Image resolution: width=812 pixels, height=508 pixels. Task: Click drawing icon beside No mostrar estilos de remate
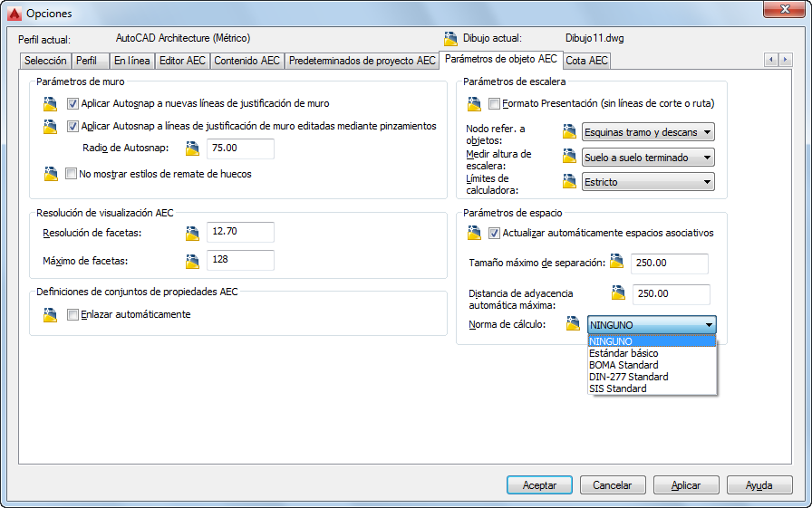pyautogui.click(x=51, y=174)
